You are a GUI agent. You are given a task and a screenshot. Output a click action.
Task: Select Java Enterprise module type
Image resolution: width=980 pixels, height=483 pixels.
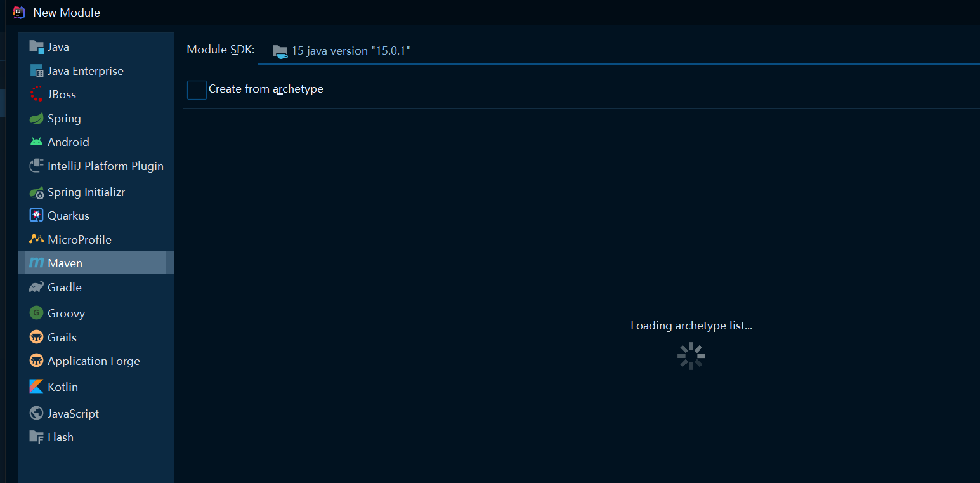click(96, 70)
